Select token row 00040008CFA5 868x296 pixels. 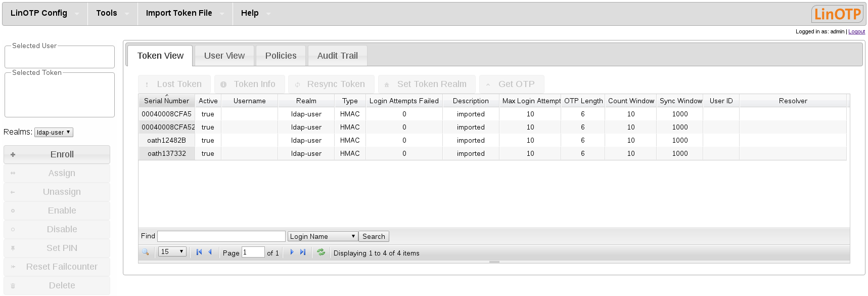166,114
